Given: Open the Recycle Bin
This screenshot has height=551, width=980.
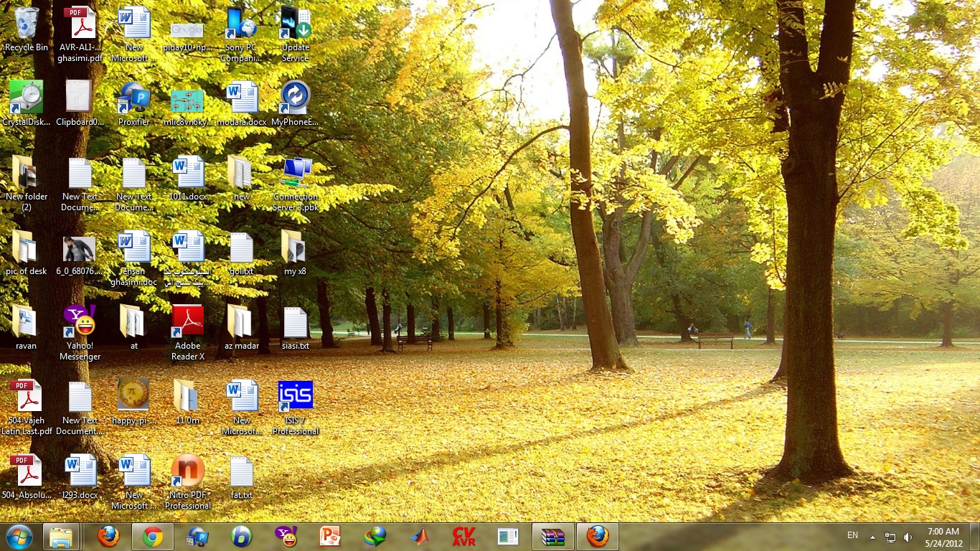Looking at the screenshot, I should click(x=27, y=30).
